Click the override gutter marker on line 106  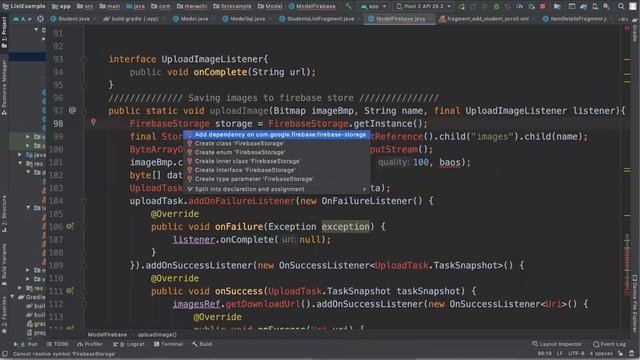[70, 226]
